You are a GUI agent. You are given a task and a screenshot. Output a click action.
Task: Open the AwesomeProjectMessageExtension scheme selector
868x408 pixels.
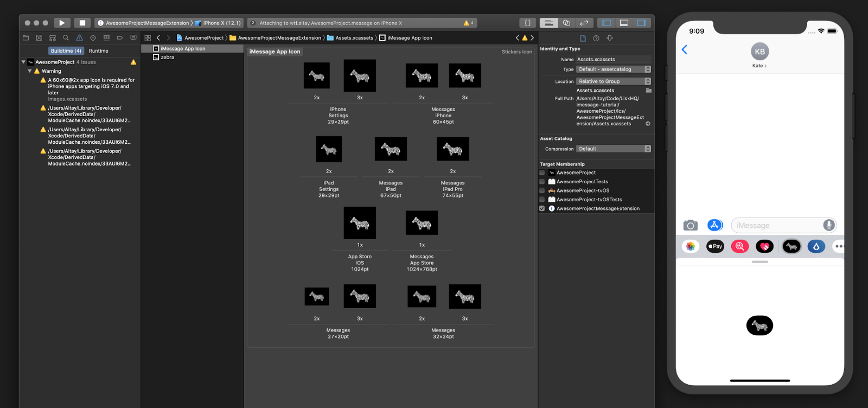(x=143, y=23)
